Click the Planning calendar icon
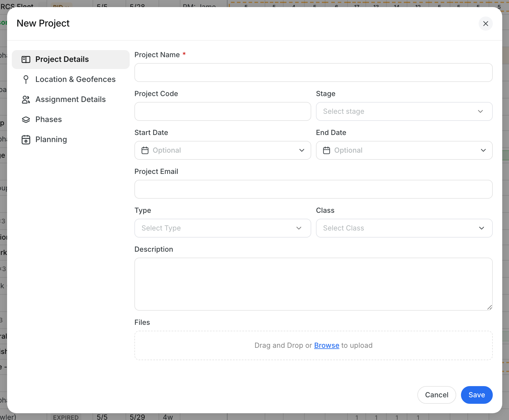The image size is (509, 420). pyautogui.click(x=26, y=140)
